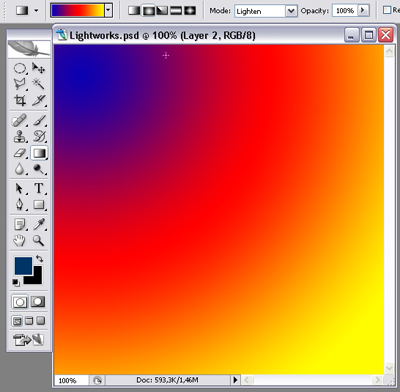Click the horizontal scrollbar right arrow
The width and height of the screenshot is (400, 392).
pyautogui.click(x=378, y=380)
